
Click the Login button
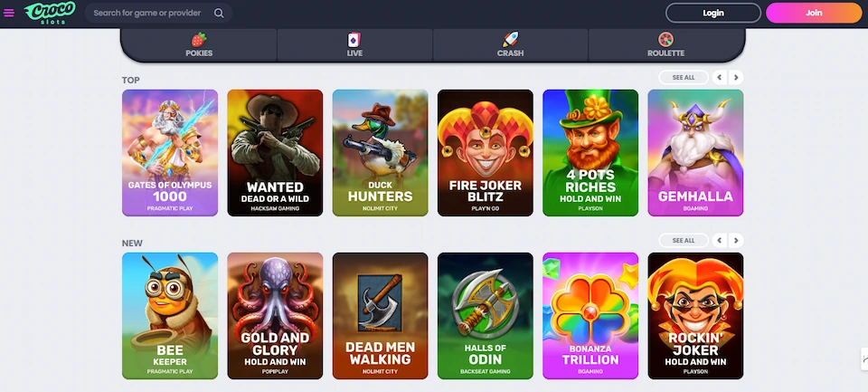[713, 13]
